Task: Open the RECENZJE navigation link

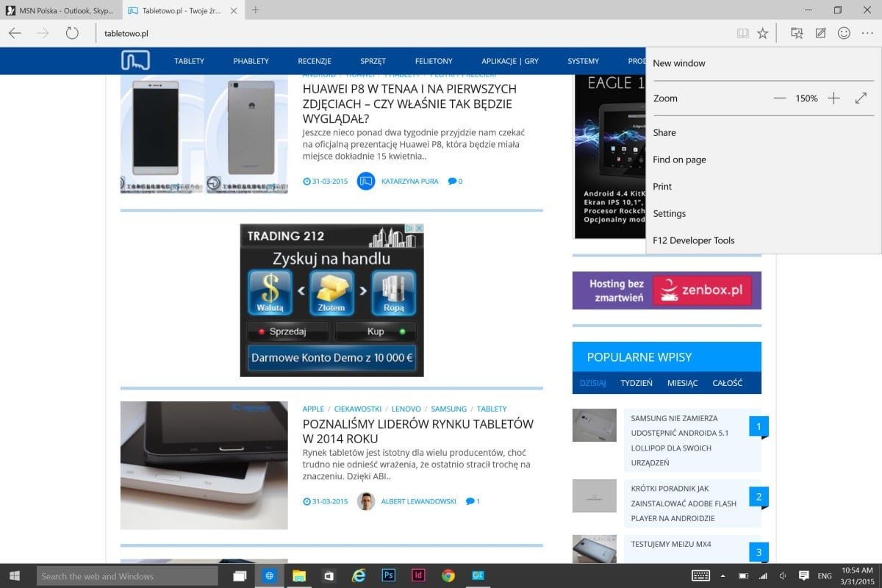Action: click(x=315, y=61)
